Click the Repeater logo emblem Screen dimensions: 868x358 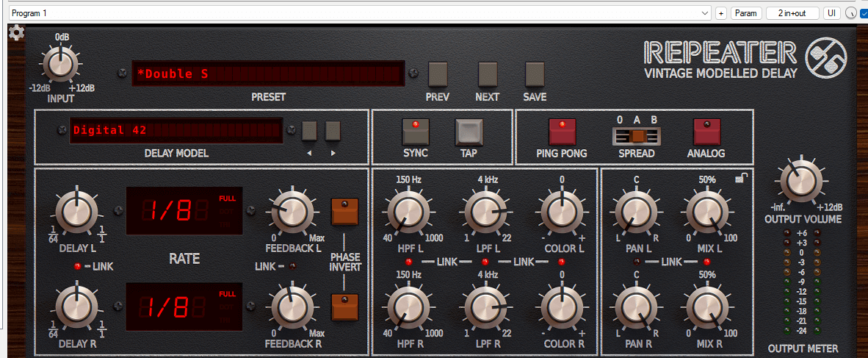[x=826, y=59]
